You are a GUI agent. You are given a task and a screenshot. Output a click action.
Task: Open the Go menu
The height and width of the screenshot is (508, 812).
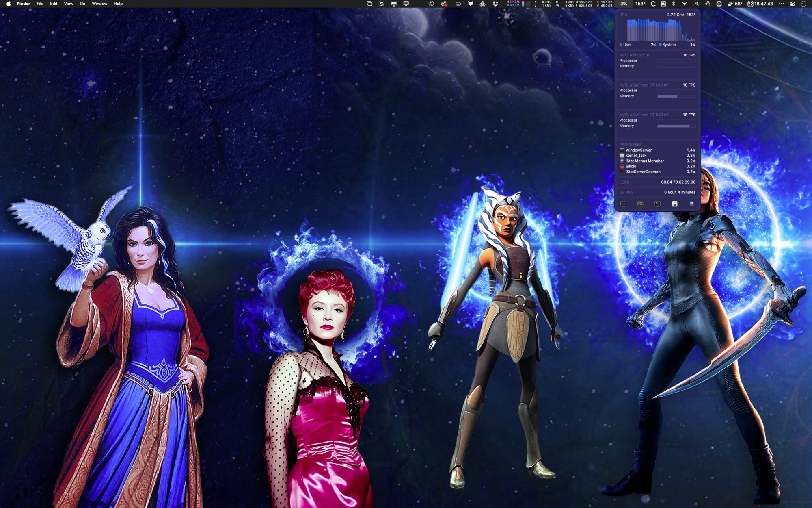82,4
